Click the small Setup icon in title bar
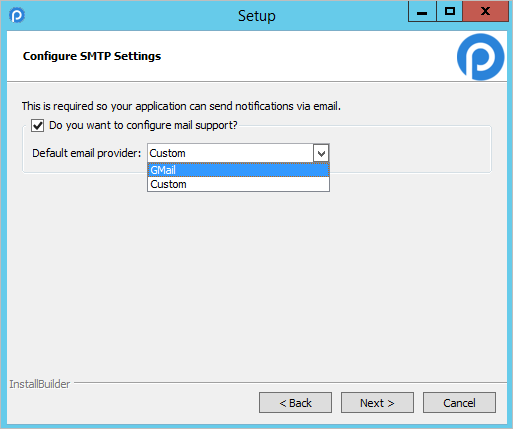 (x=17, y=15)
